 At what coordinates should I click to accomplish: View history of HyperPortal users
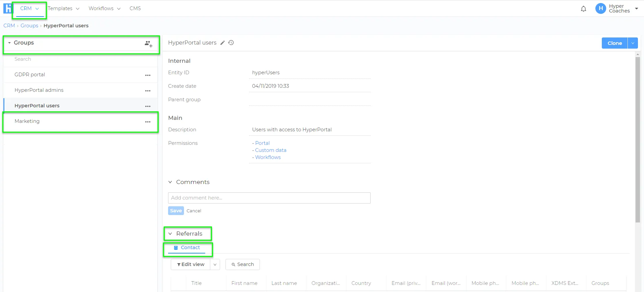pos(231,43)
